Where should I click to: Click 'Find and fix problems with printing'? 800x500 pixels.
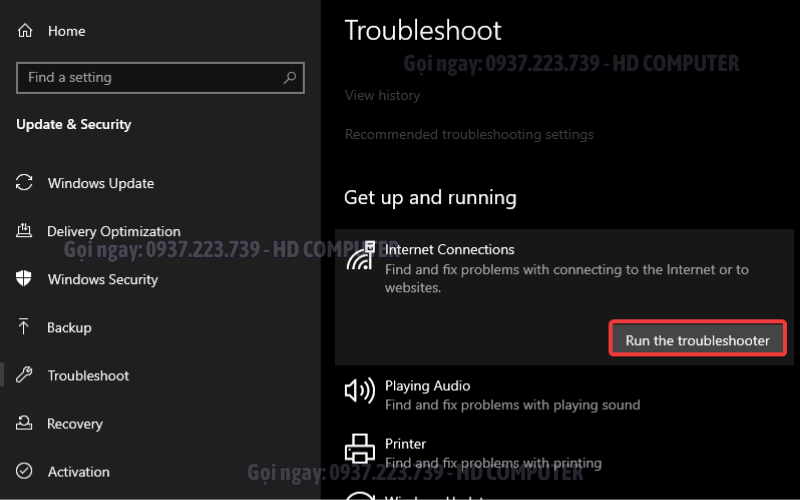(493, 463)
